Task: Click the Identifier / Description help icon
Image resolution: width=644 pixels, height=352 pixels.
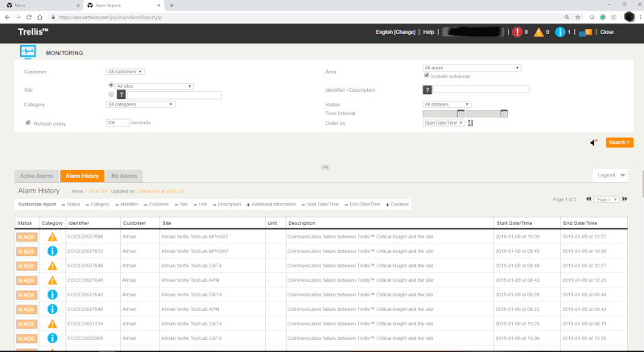Action: (x=427, y=89)
